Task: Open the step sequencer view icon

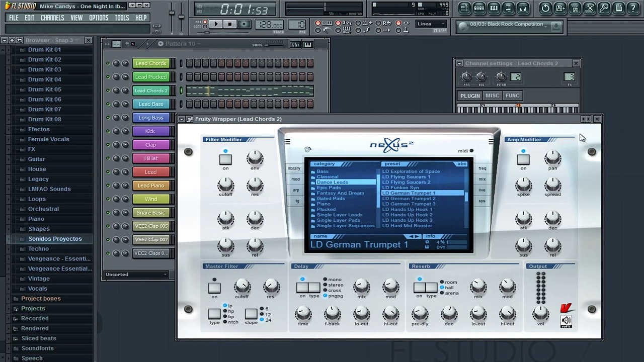Action: 479,8
